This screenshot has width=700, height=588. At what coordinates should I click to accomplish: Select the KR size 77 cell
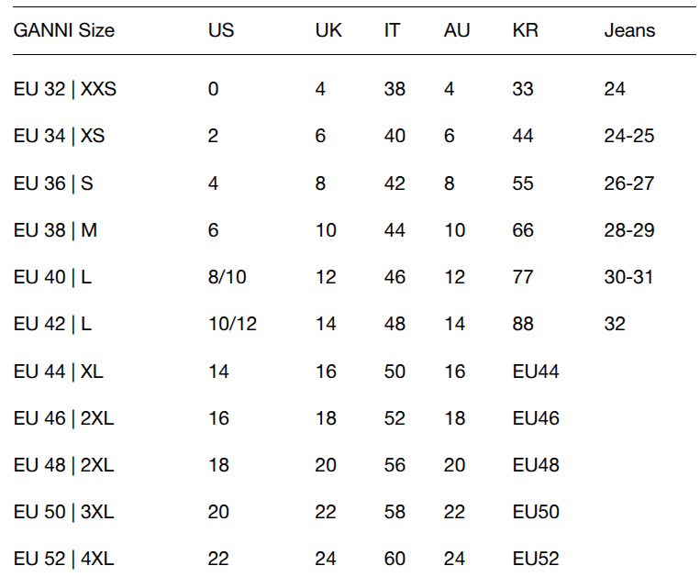(523, 277)
